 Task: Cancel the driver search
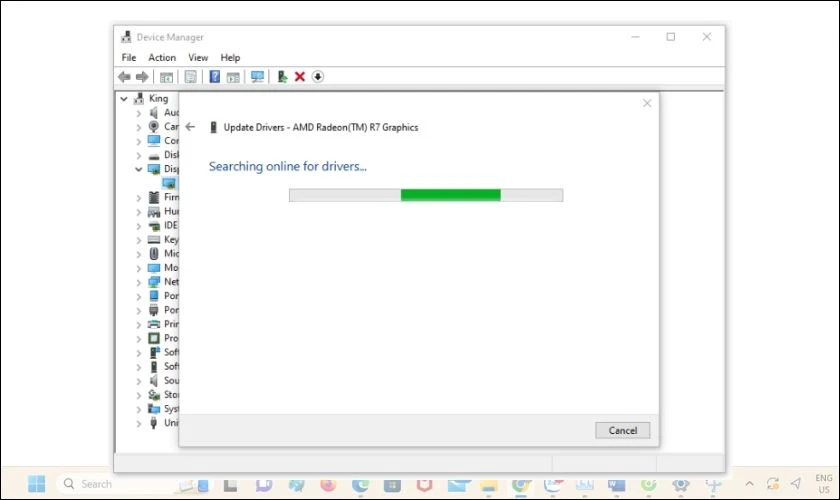[x=622, y=430]
